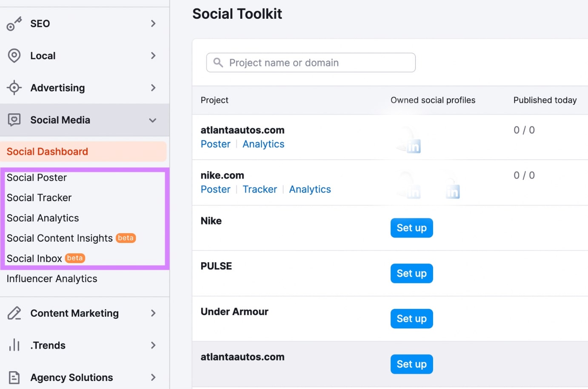The width and height of the screenshot is (588, 389).
Task: Open Analytics for atlantaautos.com
Action: pyautogui.click(x=263, y=144)
